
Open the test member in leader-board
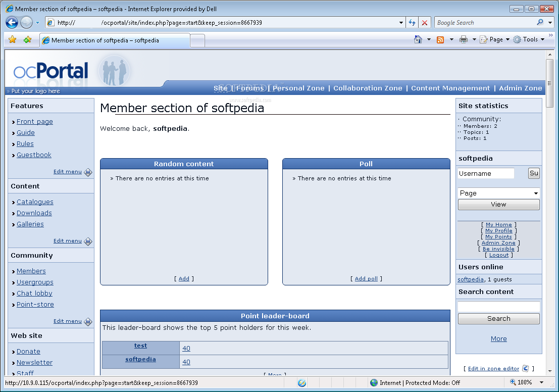140,346
